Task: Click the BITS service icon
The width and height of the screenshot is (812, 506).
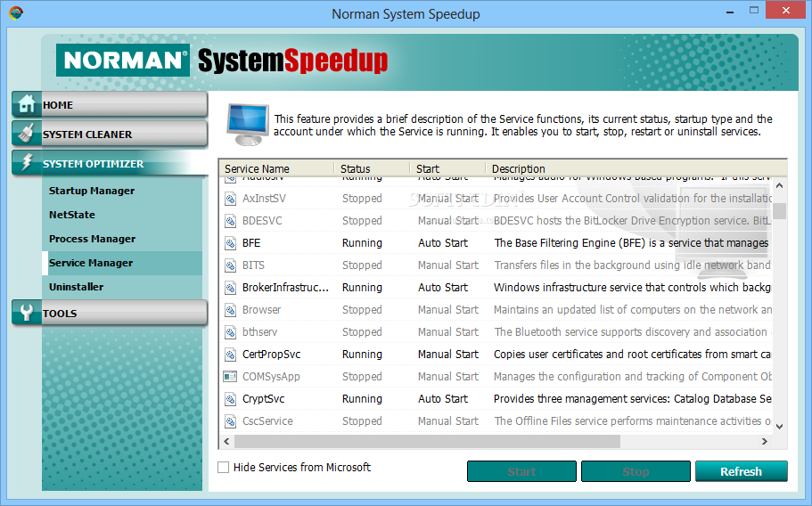Action: point(230,265)
